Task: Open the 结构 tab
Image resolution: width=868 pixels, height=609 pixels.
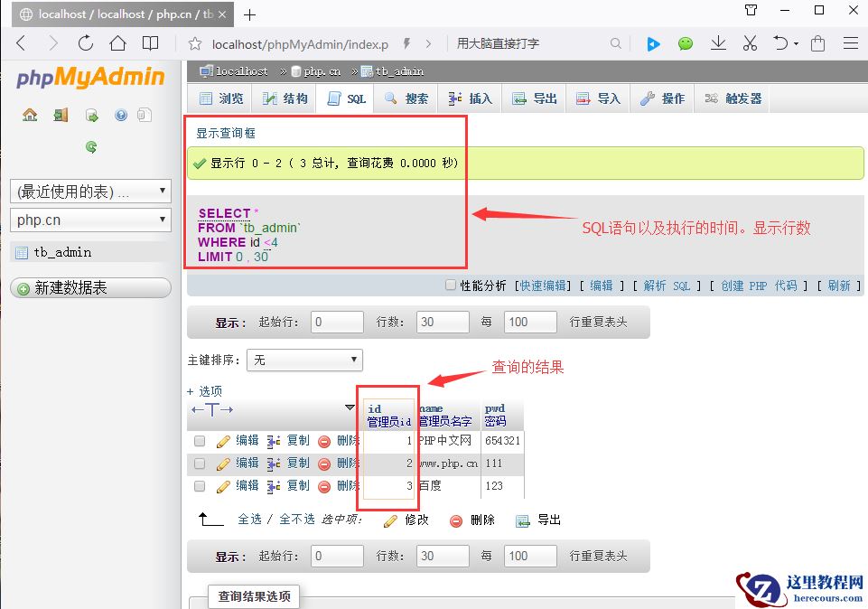Action: click(x=285, y=98)
